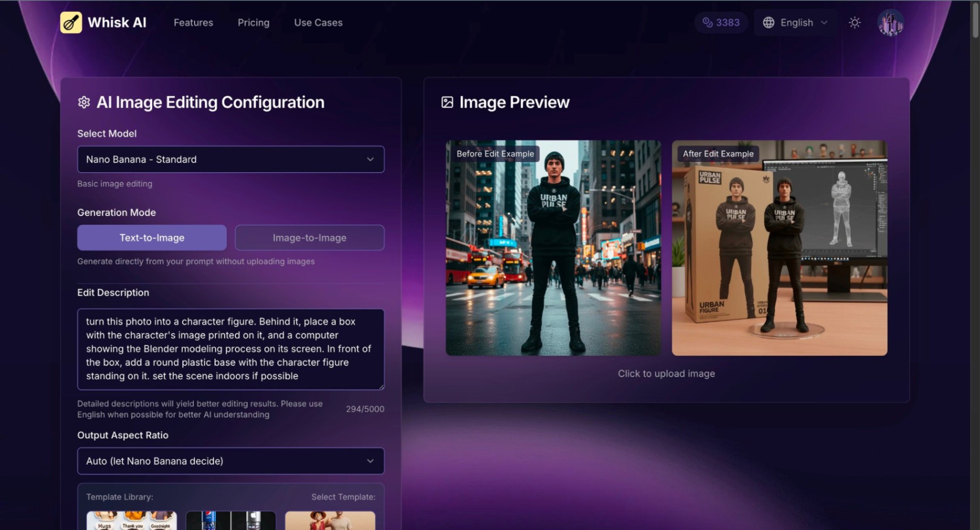Click the 'Click to upload image' text
Screen dimensions: 980x530
[x=666, y=374]
